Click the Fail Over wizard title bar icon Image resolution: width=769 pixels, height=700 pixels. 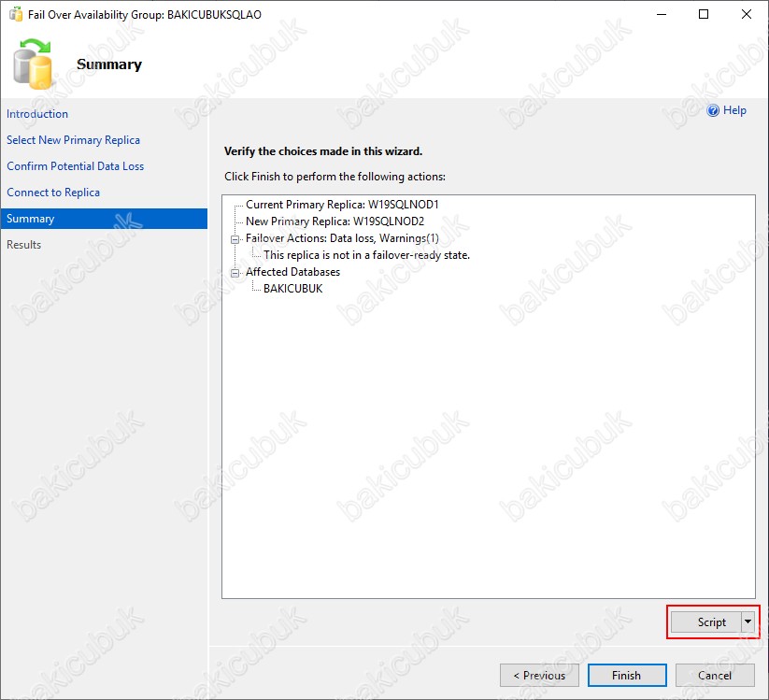tap(16, 14)
